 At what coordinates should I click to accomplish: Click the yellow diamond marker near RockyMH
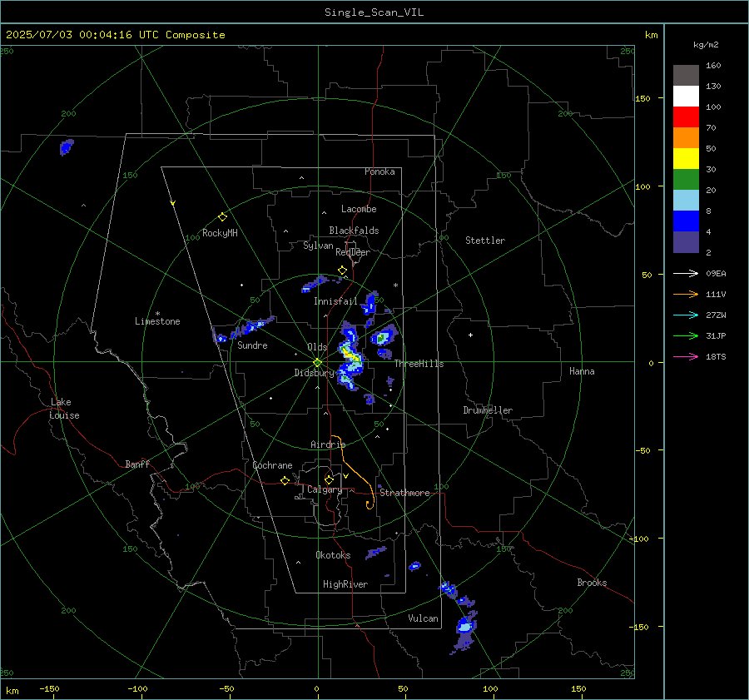(x=222, y=217)
